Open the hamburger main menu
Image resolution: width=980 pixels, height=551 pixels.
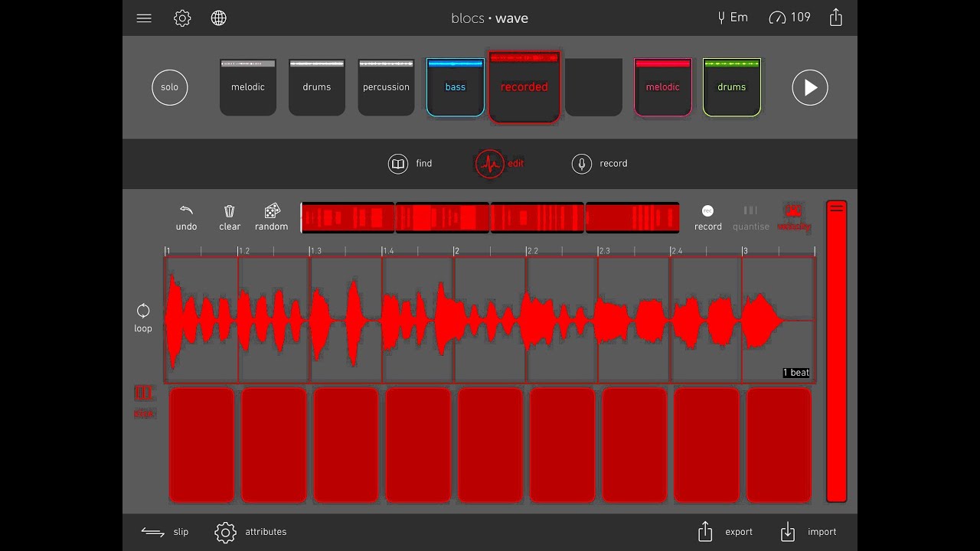tap(144, 18)
